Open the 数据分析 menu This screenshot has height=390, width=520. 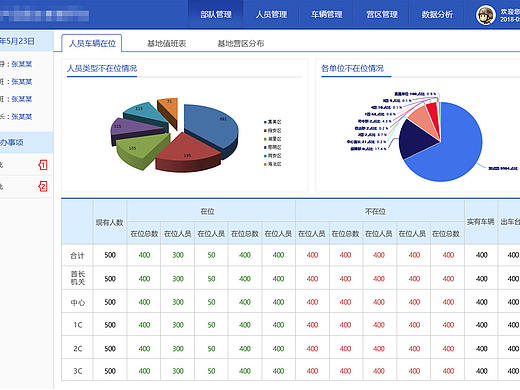[x=437, y=14]
